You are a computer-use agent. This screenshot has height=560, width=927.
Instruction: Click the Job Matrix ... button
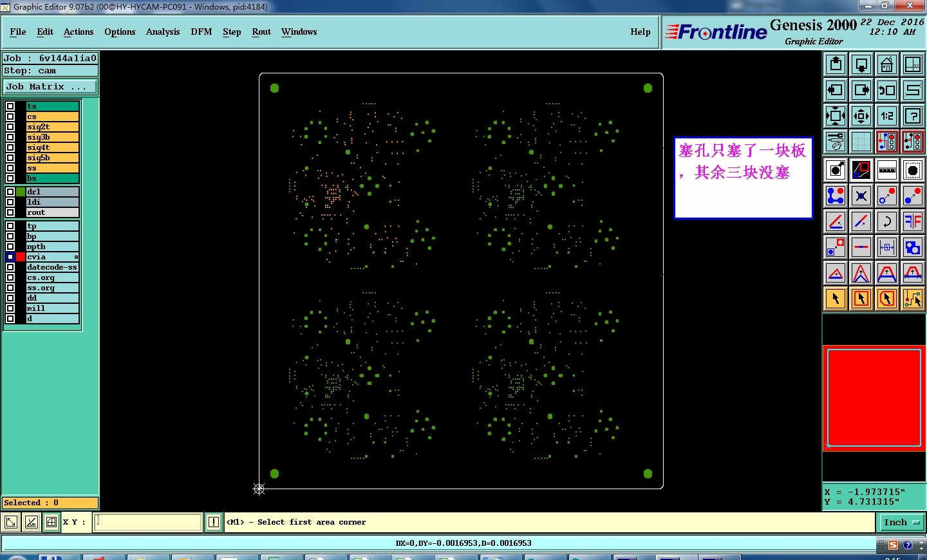pos(50,86)
